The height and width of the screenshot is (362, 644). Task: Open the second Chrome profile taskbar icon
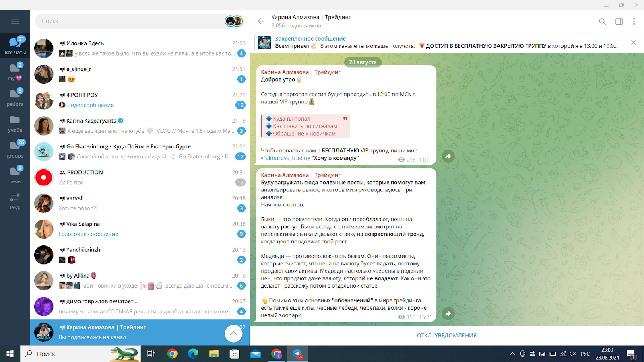click(x=277, y=354)
